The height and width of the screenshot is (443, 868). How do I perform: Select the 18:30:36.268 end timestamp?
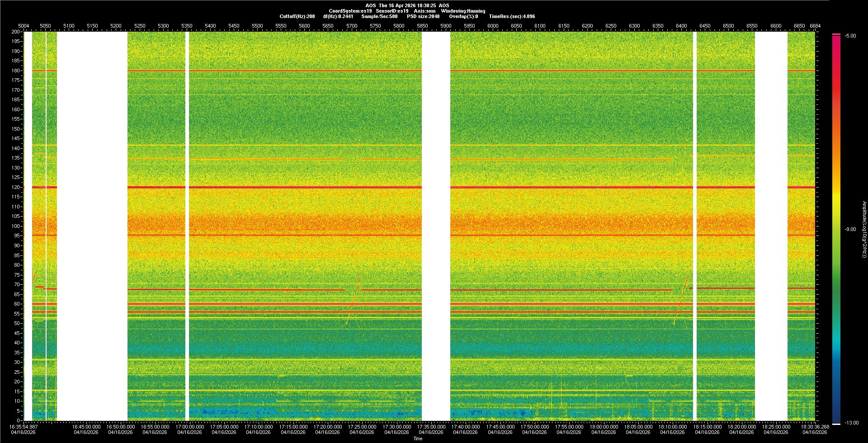coord(815,426)
